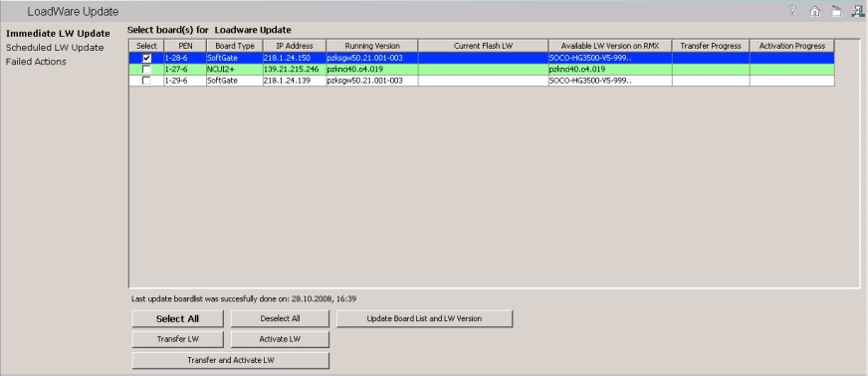Click the last update boardlist status text
Screen dimensions: 868x376
pyautogui.click(x=244, y=299)
